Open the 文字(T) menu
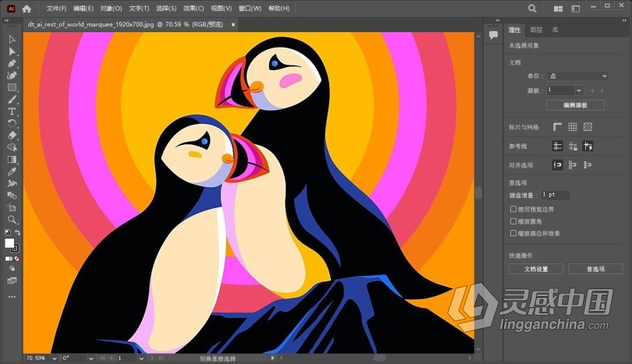Viewport: 632px width, 364px height. click(139, 9)
